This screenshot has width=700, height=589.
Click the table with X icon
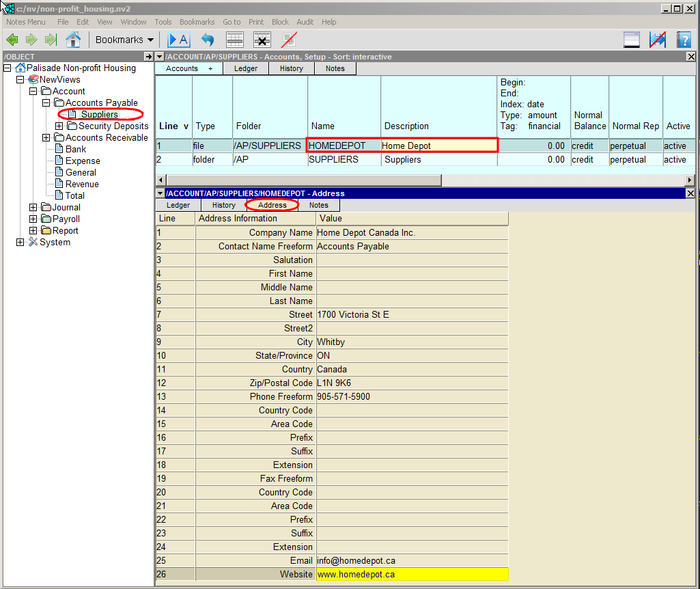(262, 40)
